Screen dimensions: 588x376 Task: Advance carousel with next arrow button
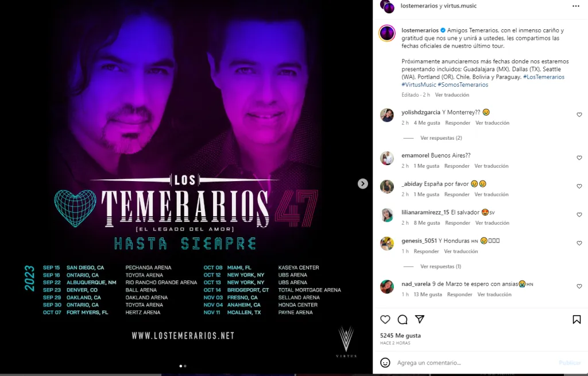click(x=363, y=183)
